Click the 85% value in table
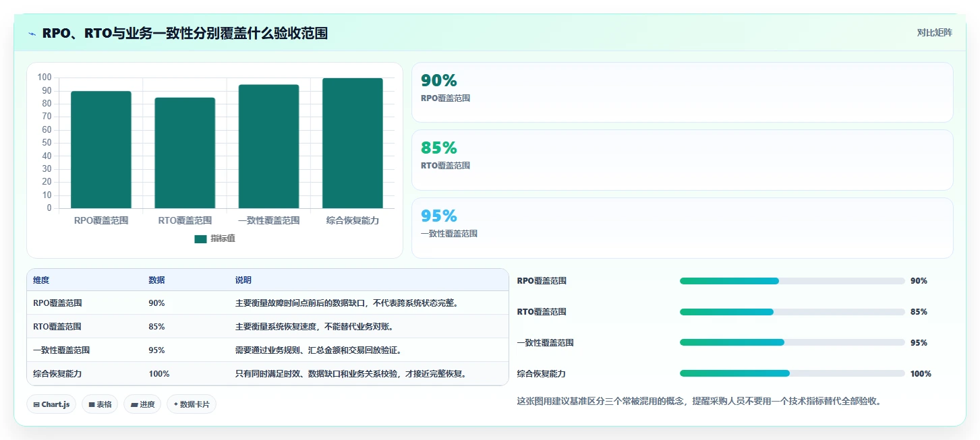Image resolution: width=980 pixels, height=440 pixels. (x=156, y=327)
